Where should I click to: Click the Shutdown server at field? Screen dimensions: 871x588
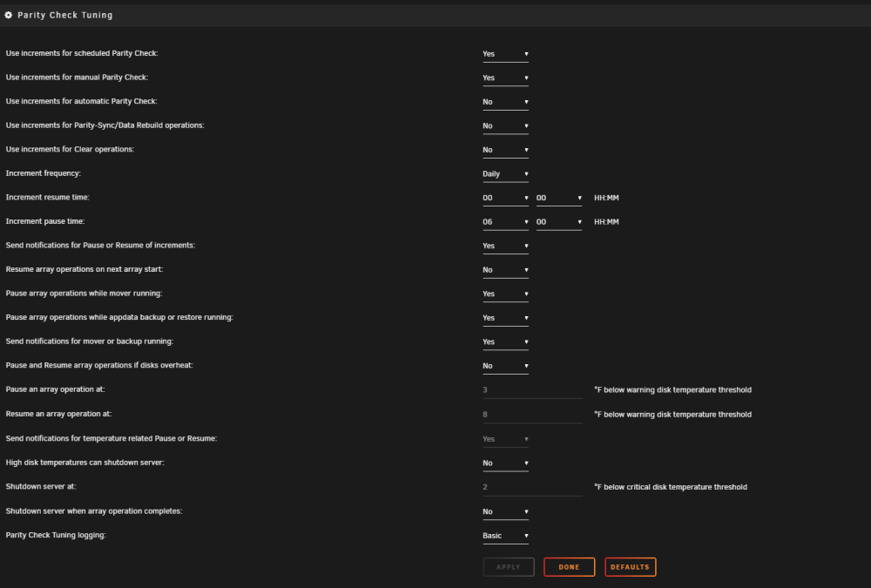533,488
